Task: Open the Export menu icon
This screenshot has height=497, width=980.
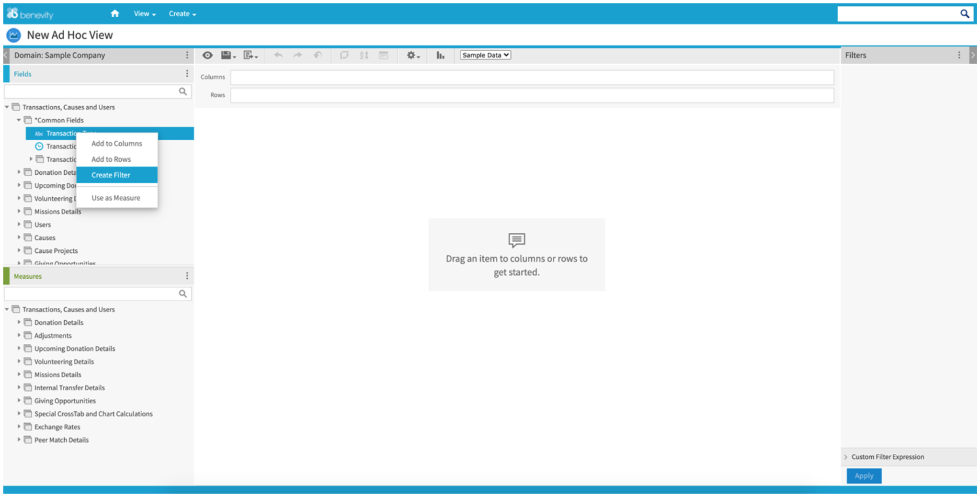Action: [x=251, y=55]
